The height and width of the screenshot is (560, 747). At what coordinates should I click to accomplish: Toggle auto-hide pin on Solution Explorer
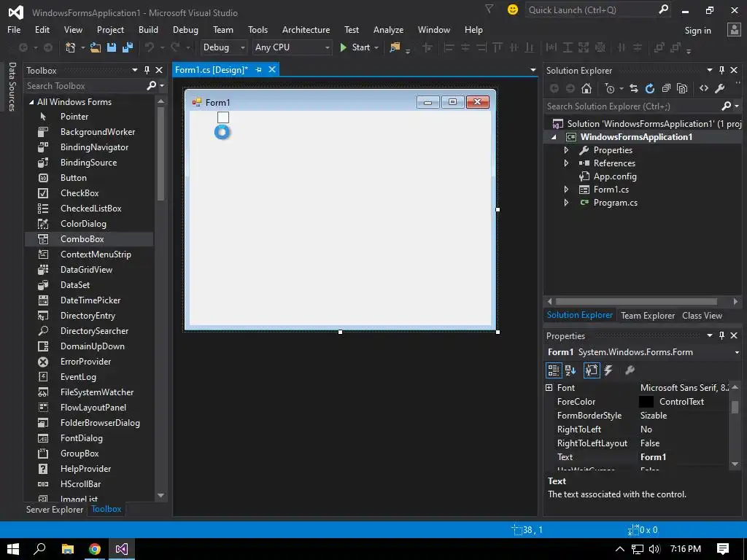[721, 70]
